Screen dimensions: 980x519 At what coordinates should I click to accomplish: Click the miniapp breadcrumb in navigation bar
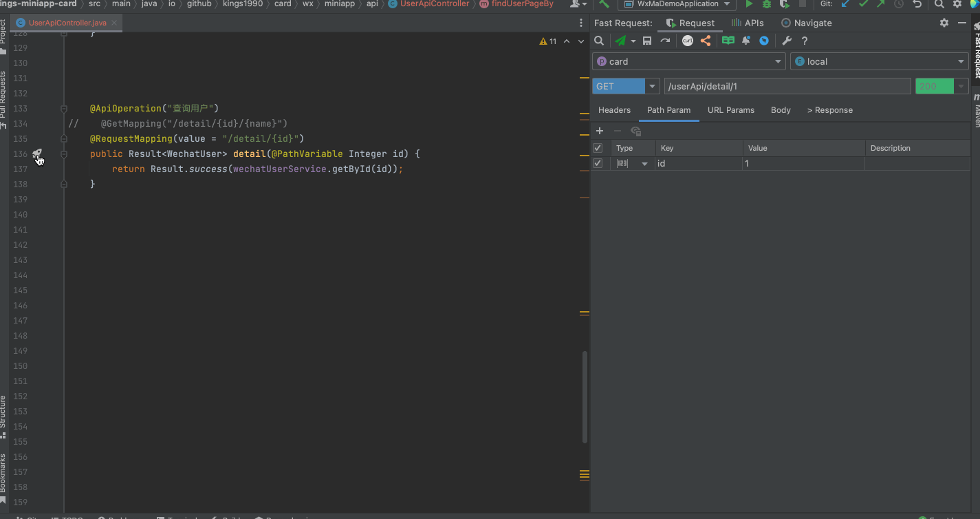[339, 4]
